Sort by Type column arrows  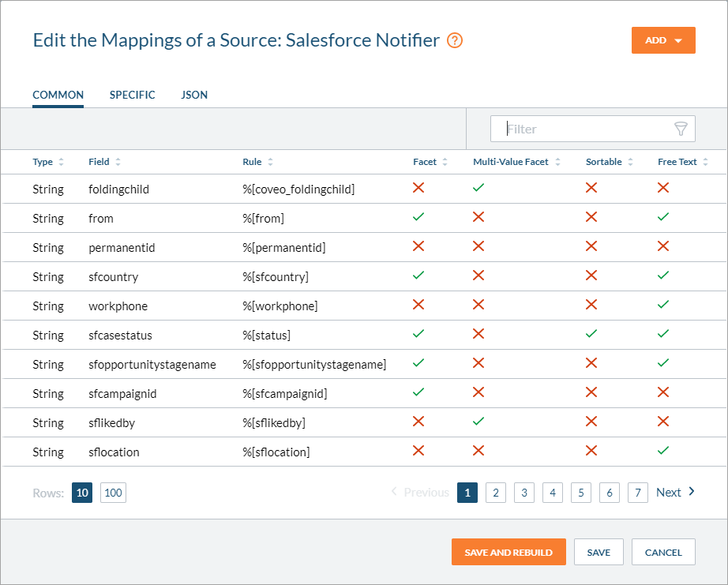(x=61, y=162)
